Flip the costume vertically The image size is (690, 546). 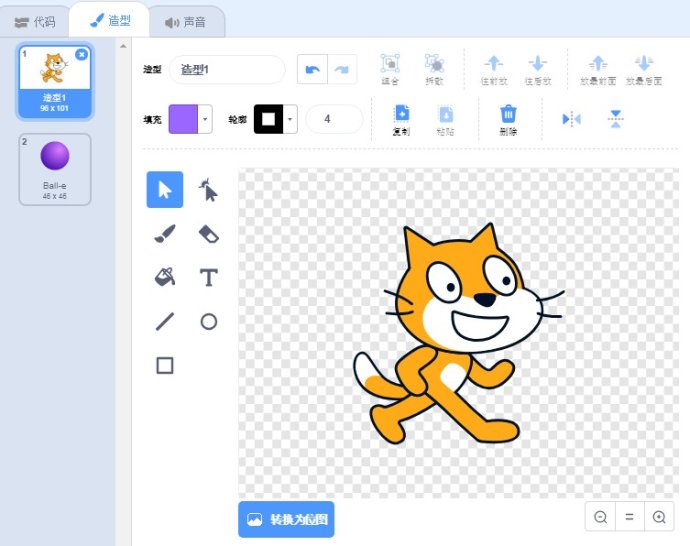click(616, 119)
